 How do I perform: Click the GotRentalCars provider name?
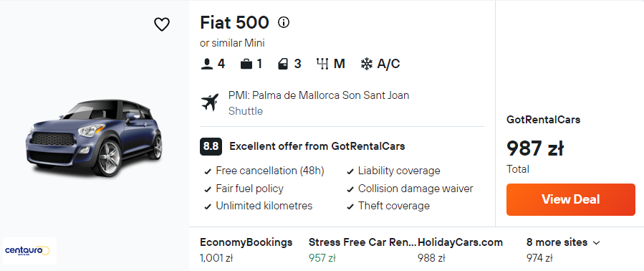click(x=544, y=120)
